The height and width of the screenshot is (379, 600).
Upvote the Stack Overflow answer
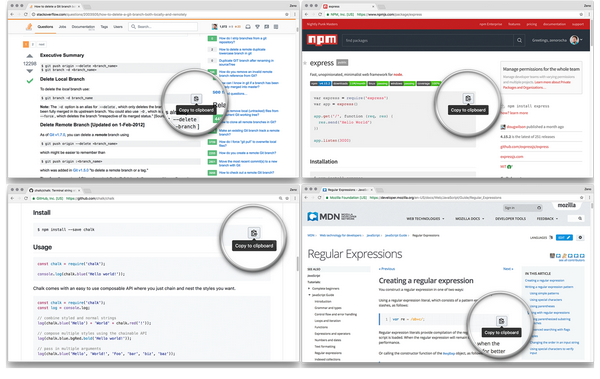[x=29, y=56]
